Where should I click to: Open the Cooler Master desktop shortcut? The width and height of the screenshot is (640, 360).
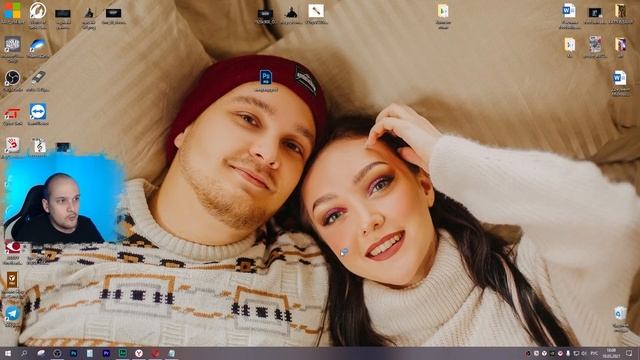click(12, 44)
